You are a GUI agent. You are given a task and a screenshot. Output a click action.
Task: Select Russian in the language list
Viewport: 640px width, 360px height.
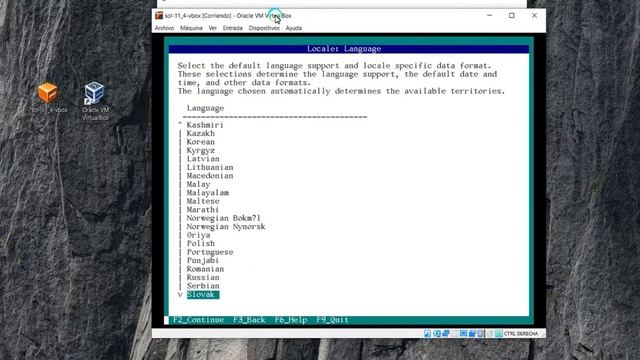tap(203, 278)
